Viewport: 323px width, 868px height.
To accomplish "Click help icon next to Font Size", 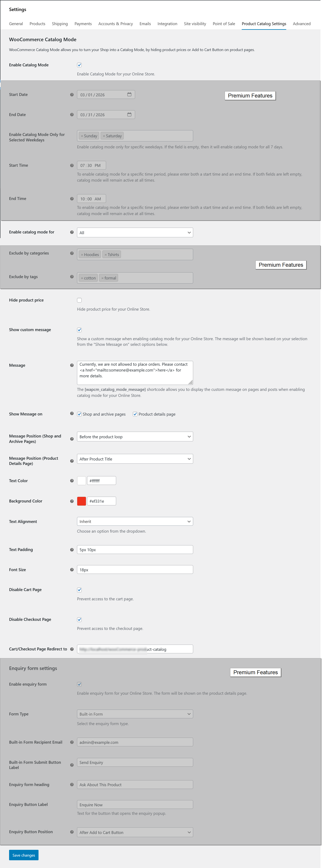I will pos(72,570).
